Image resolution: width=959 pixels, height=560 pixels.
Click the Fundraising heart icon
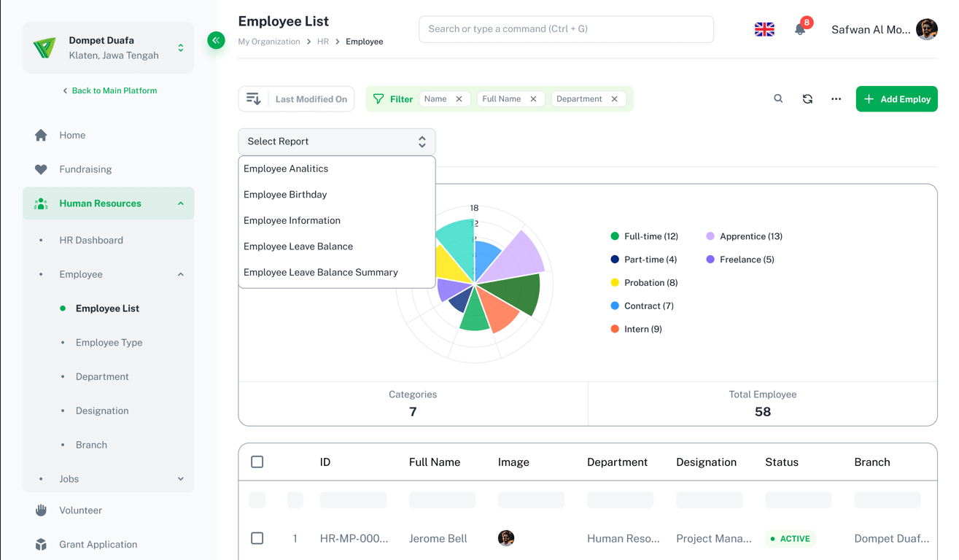tap(41, 169)
